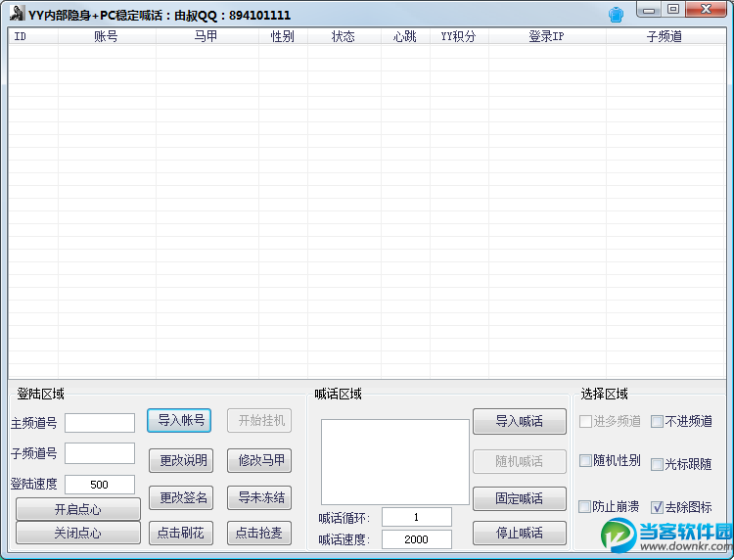This screenshot has width=734, height=560.
Task: Click 更改签名 button
Action: click(181, 497)
